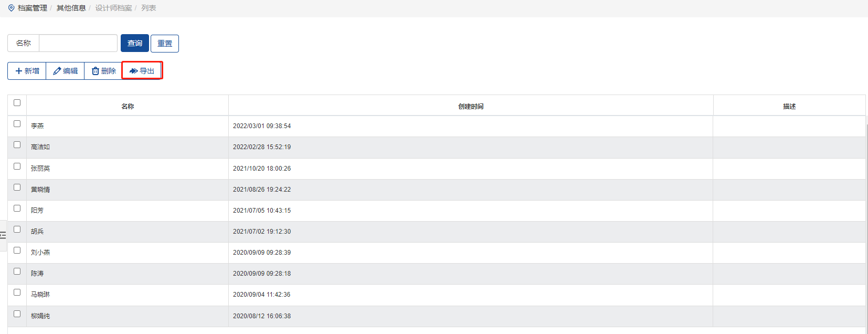Go to 其他信息 breadcrumb item

[x=71, y=8]
